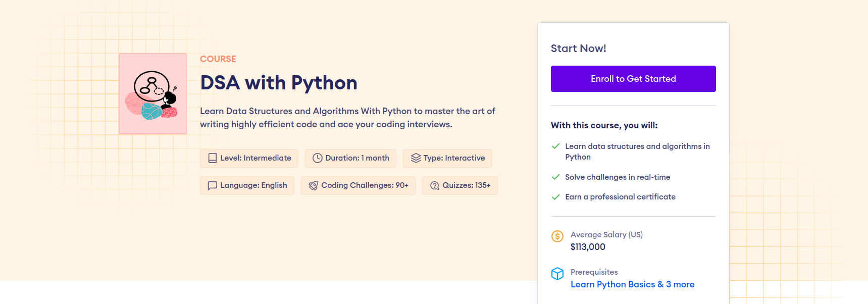The width and height of the screenshot is (868, 304).
Task: Click the DSA with Python heading
Action: coord(278,83)
